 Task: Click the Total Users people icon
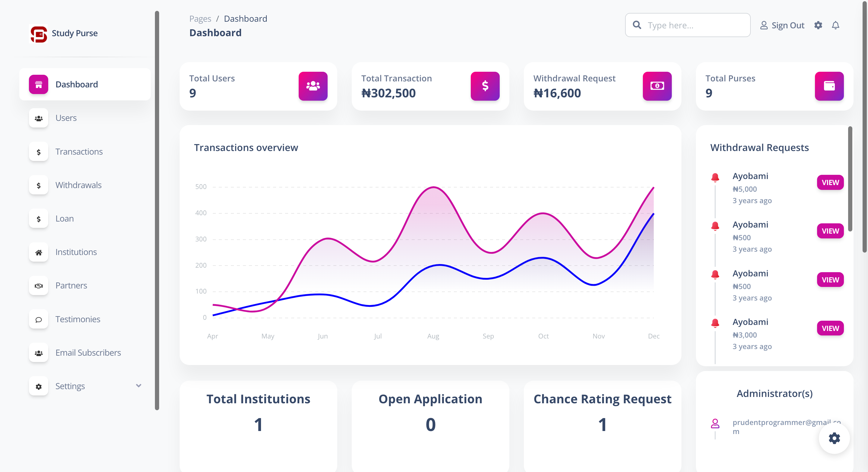(313, 86)
